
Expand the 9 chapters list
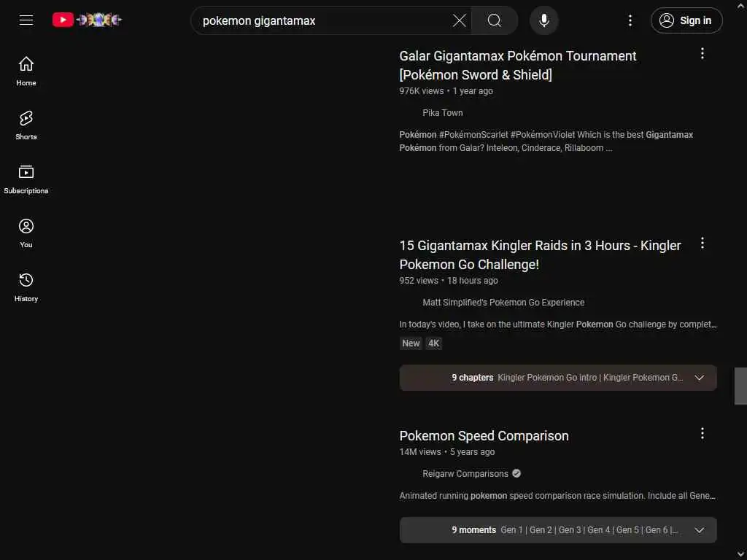558,378
